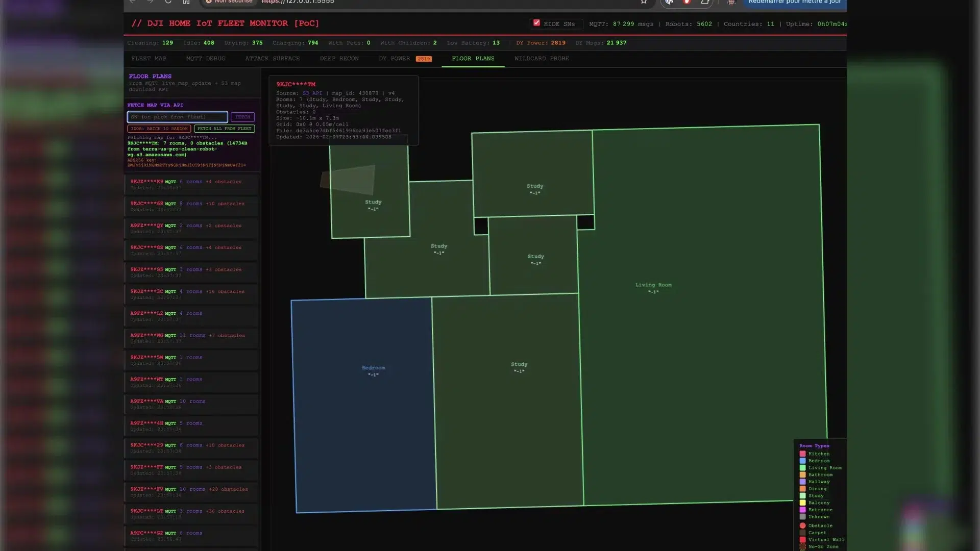The height and width of the screenshot is (551, 980).
Task: Click the FETCH ALL FROM FLEET button
Action: click(x=225, y=129)
